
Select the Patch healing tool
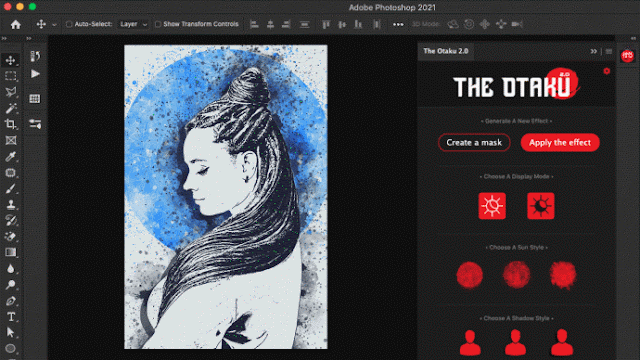pos(11,173)
